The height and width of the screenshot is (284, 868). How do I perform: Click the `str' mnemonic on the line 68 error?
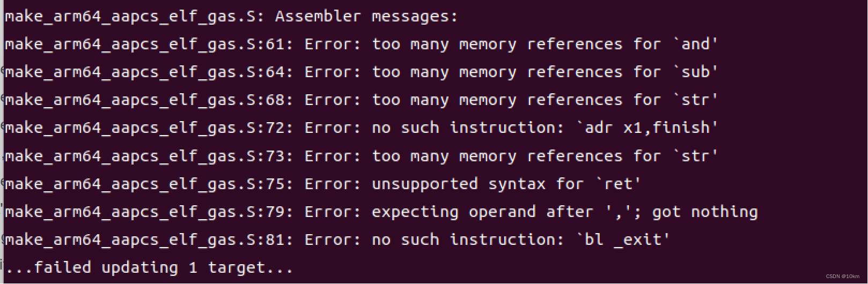696,100
